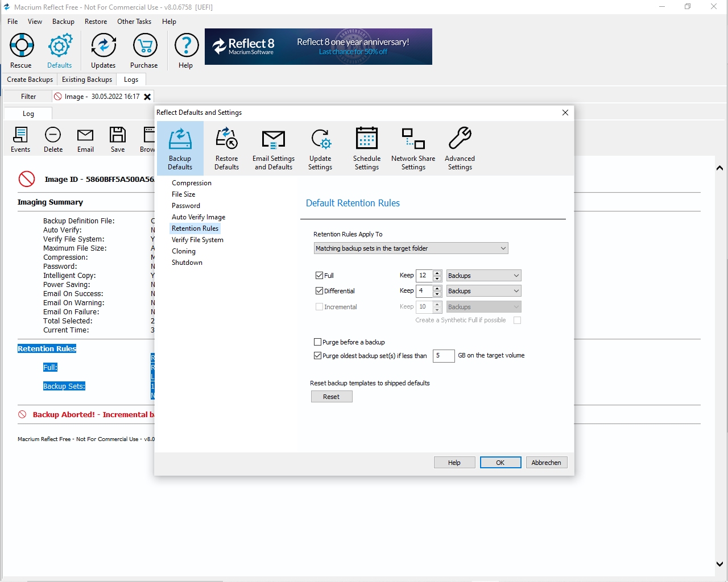The image size is (728, 582).
Task: Click the Reset button
Action: click(332, 397)
